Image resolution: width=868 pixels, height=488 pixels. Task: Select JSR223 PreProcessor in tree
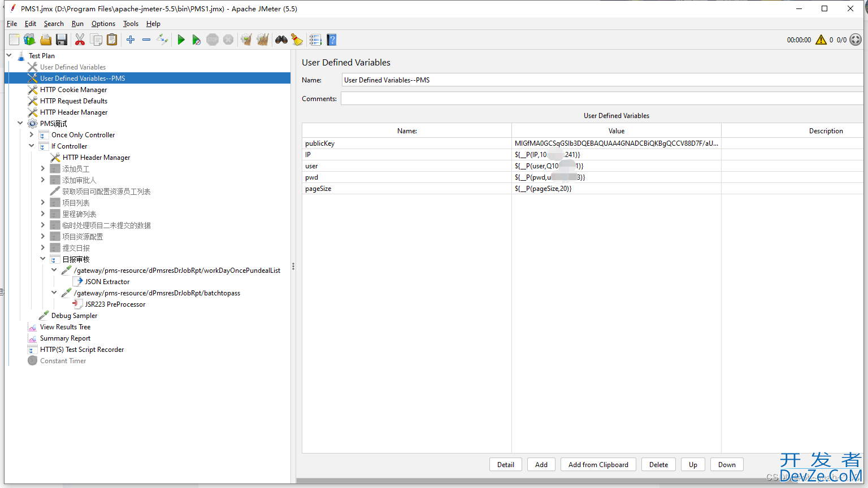coord(115,304)
